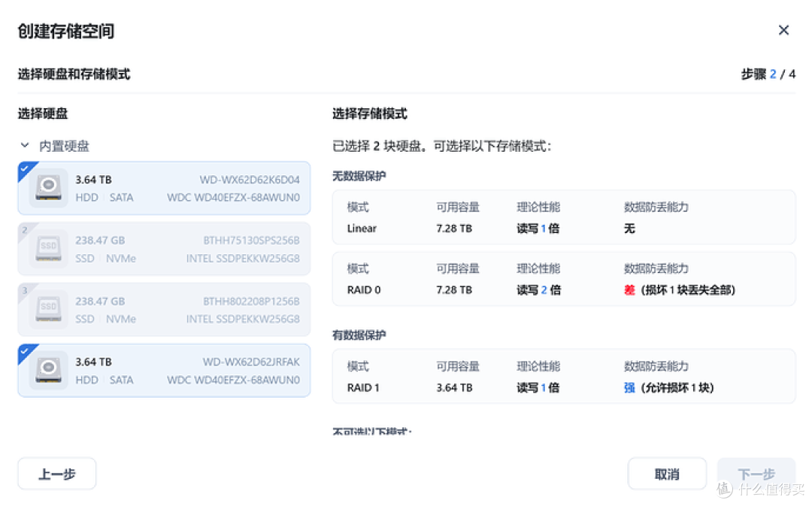812x506 pixels.
Task: Click the 取消 cancel button
Action: [667, 473]
